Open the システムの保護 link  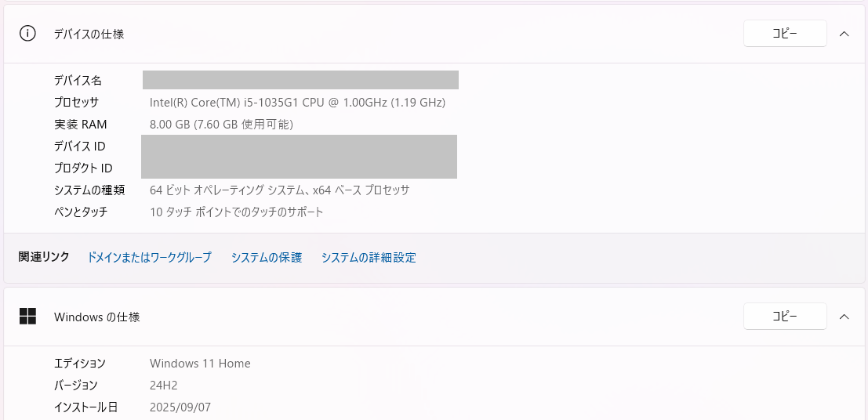click(266, 257)
